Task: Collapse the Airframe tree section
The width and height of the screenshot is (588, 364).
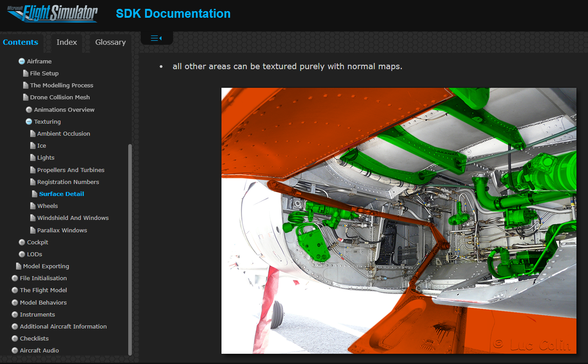Action: click(x=21, y=62)
